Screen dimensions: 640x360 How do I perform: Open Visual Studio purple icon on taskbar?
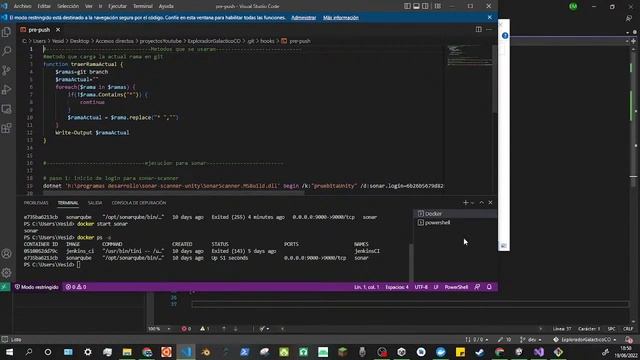[x=539, y=352]
